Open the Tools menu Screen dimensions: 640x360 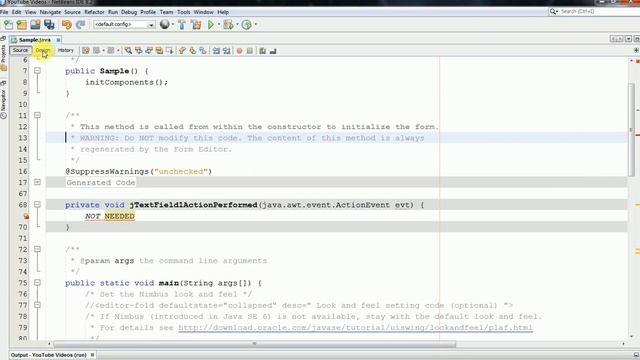[184, 12]
